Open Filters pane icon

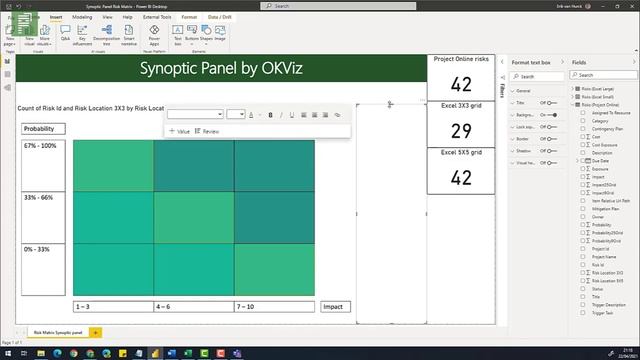point(502,77)
